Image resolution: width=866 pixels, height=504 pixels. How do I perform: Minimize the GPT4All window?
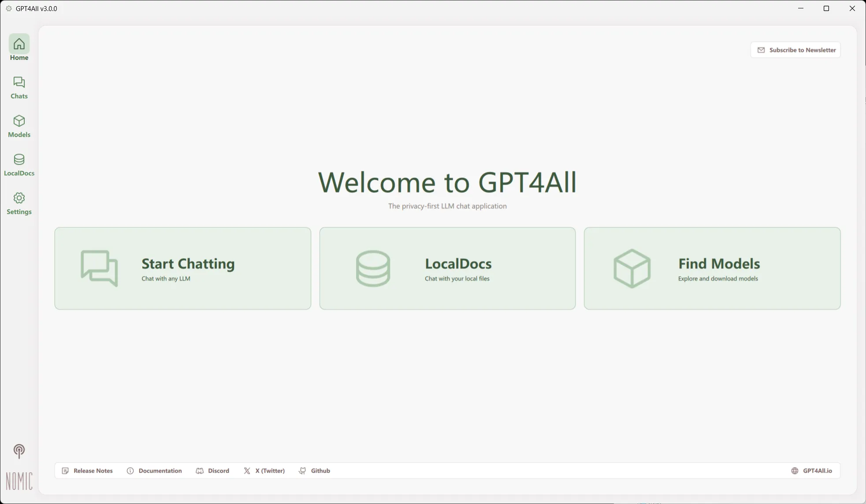(x=801, y=8)
